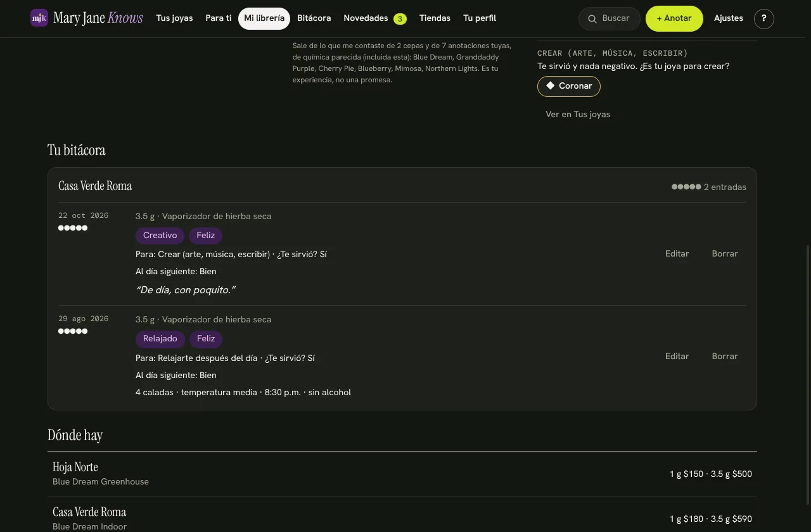Click the Creativo tag
811x532 pixels.
[160, 236]
